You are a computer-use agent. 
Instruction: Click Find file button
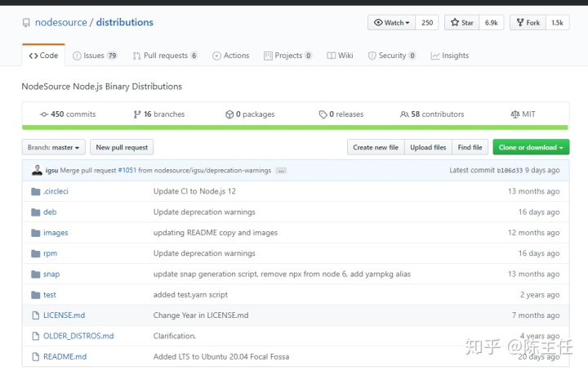click(x=470, y=147)
